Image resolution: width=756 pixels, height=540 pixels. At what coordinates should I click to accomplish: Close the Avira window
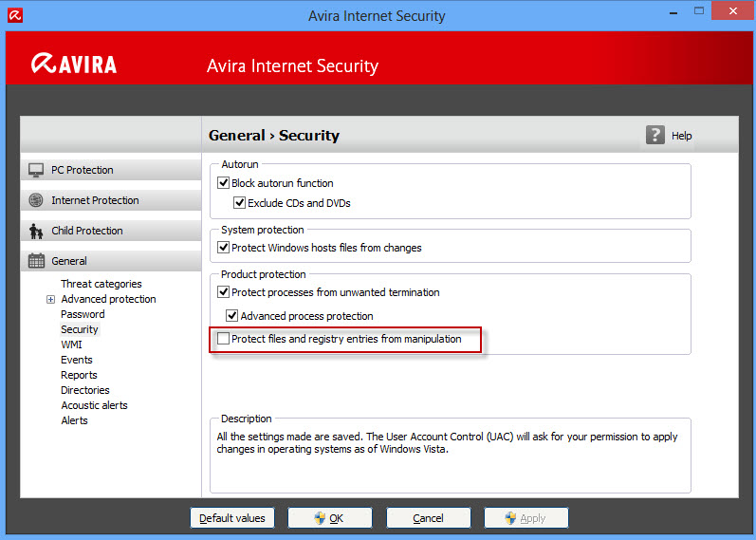click(x=732, y=10)
